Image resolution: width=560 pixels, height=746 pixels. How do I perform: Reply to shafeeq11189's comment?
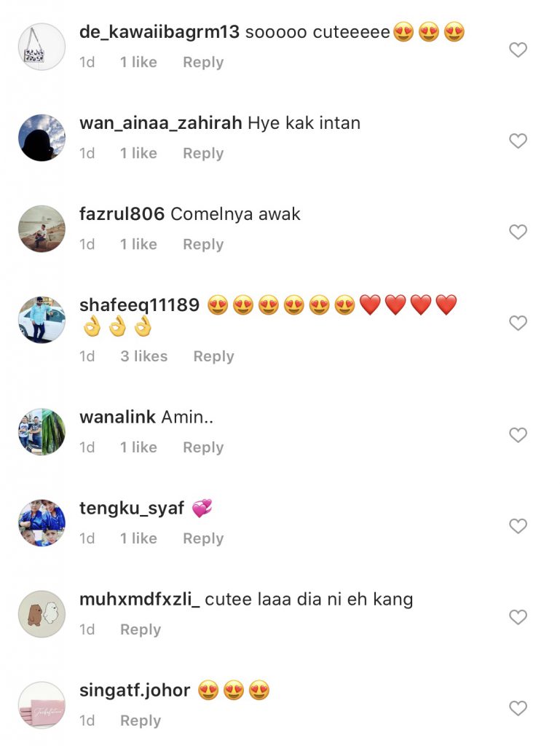[213, 356]
